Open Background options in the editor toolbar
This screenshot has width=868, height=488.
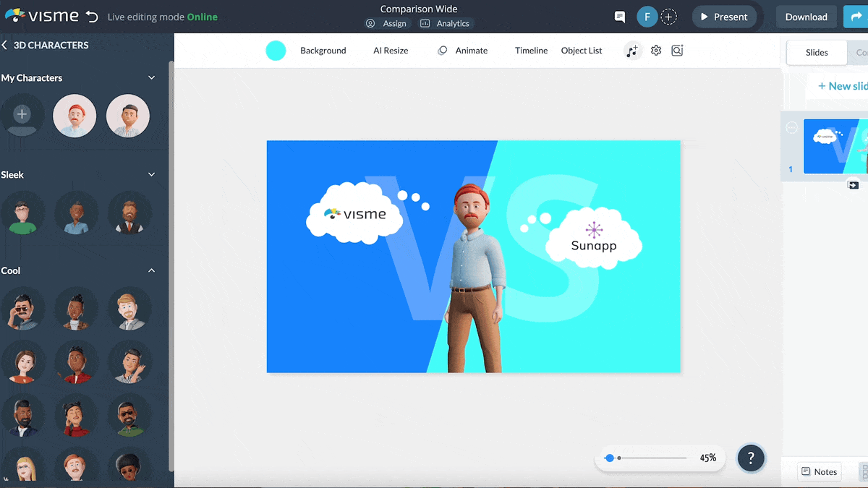pos(323,50)
